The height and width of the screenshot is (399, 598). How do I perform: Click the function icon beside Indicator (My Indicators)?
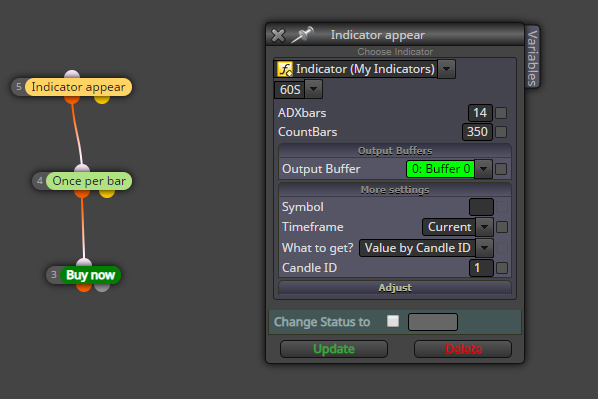click(285, 69)
